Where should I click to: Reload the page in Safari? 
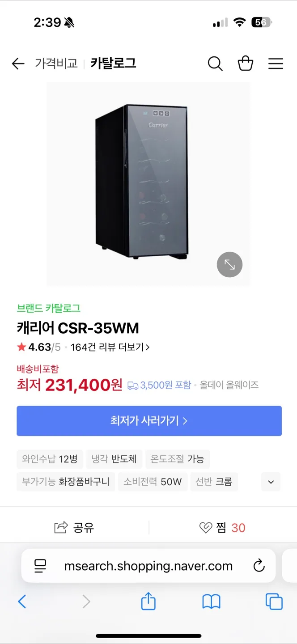click(x=259, y=566)
